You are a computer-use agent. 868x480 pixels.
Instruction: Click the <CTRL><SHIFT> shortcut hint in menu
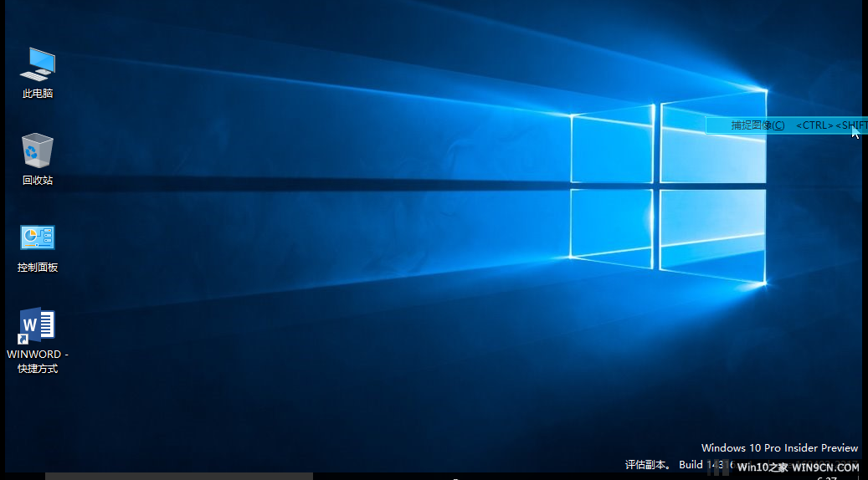click(x=830, y=125)
